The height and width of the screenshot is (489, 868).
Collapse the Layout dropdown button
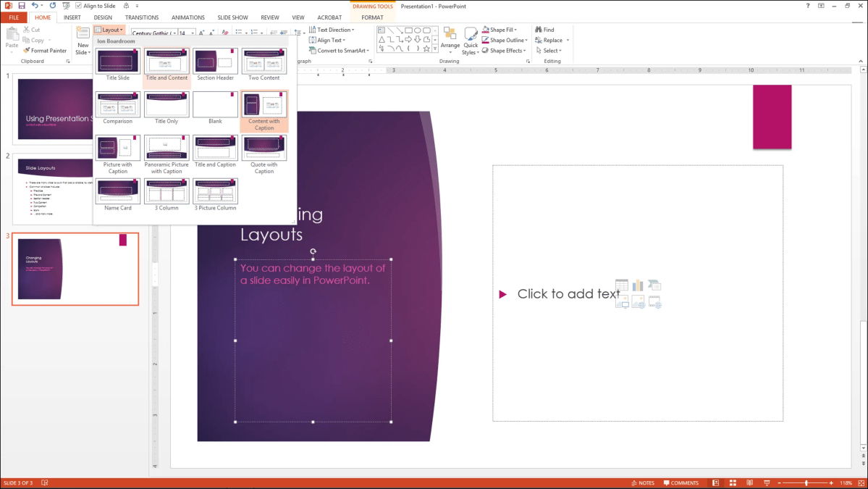pos(109,30)
